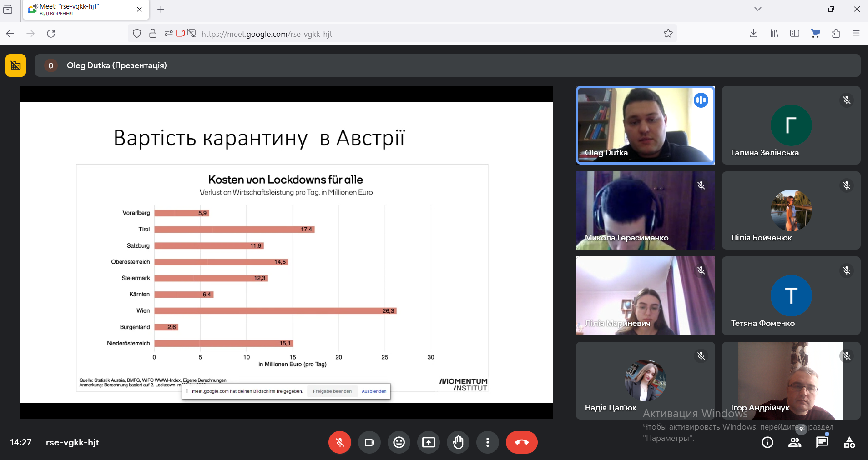This screenshot has width=868, height=460.
Task: Click the present screen icon
Action: click(429, 442)
